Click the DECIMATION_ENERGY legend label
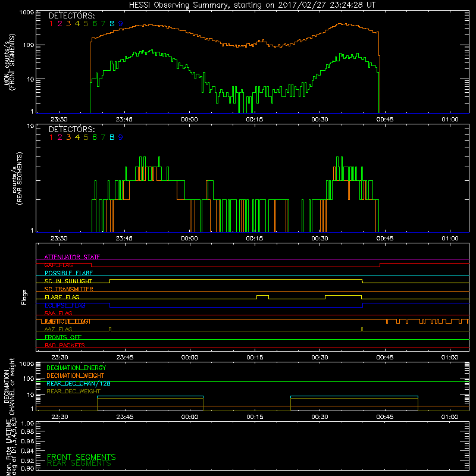 (x=76, y=368)
